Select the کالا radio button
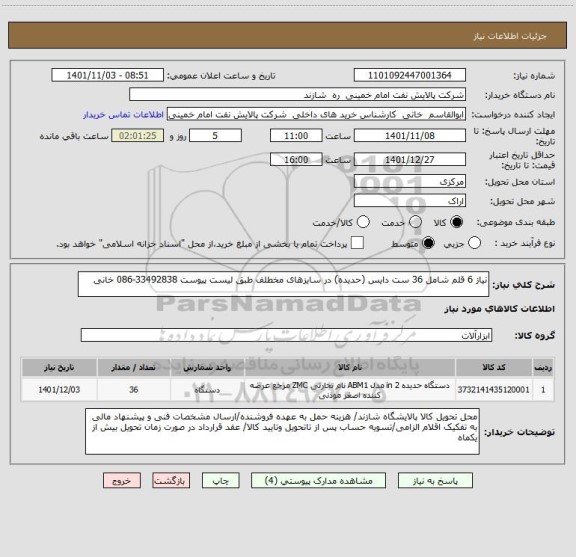 pos(457,222)
